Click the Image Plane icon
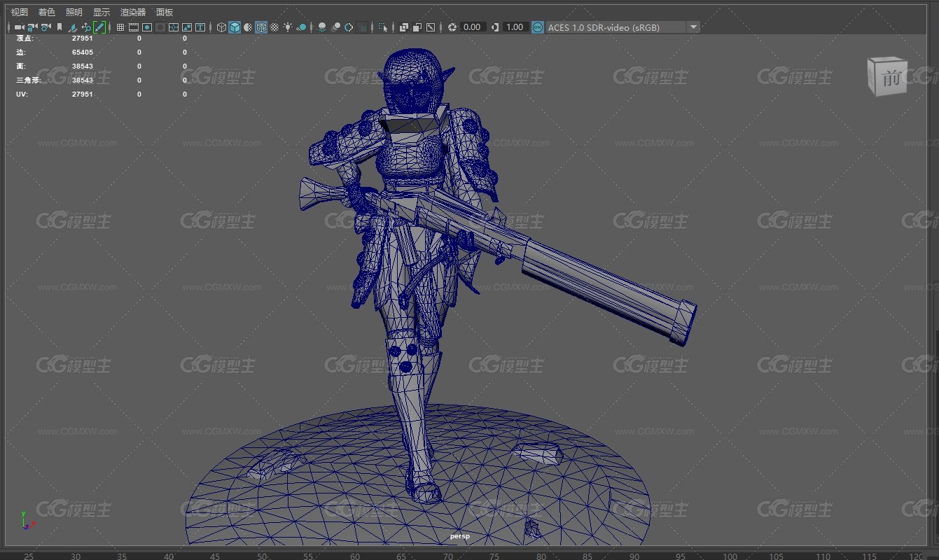The image size is (939, 560). point(72,27)
